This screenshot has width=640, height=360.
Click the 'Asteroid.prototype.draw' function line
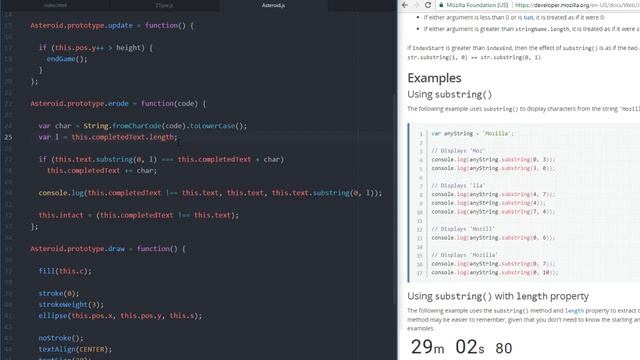108,249
